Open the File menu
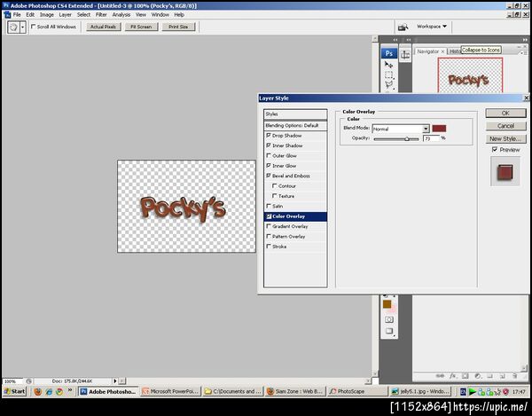Viewport: 532px width, 416px height. click(17, 14)
